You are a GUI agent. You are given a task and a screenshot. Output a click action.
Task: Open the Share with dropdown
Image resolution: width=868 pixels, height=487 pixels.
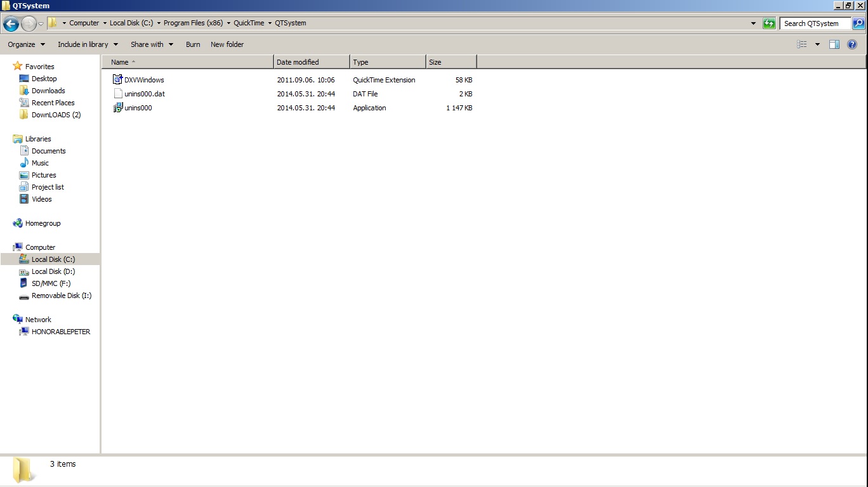[152, 44]
